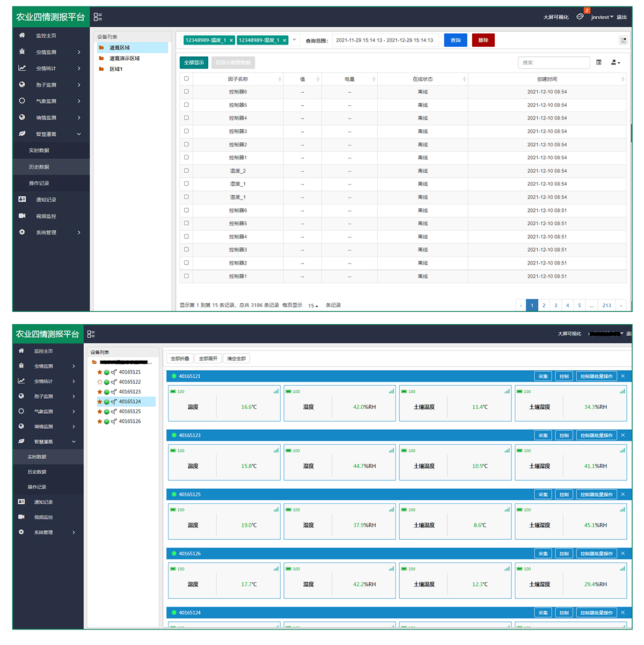Click the 视频监控 camera icon in top sidebar
The image size is (644, 645).
pyautogui.click(x=22, y=216)
